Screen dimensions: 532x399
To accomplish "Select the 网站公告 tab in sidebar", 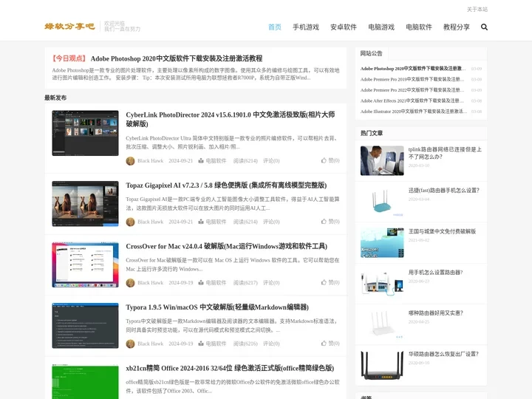I will click(x=372, y=54).
